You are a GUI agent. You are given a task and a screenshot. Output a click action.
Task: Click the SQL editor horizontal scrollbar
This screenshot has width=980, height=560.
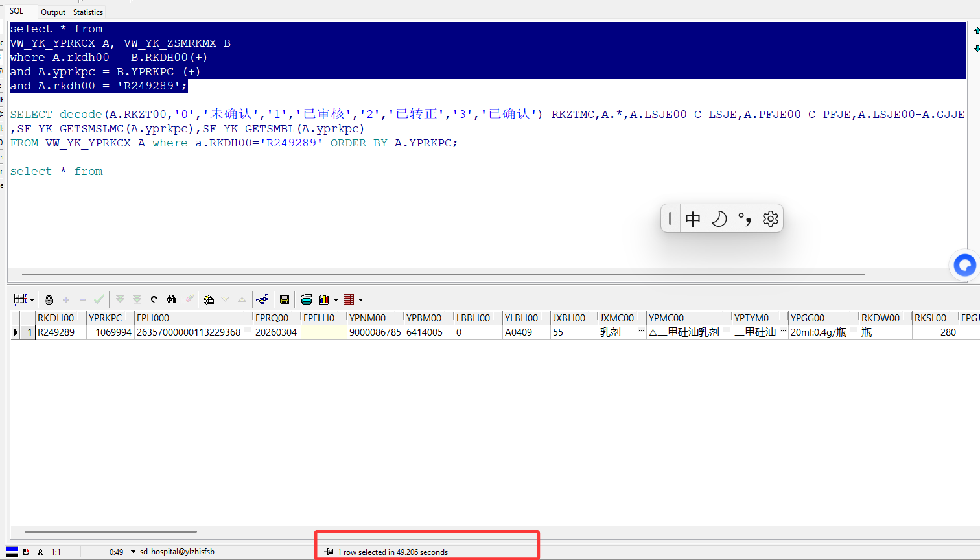[443, 274]
